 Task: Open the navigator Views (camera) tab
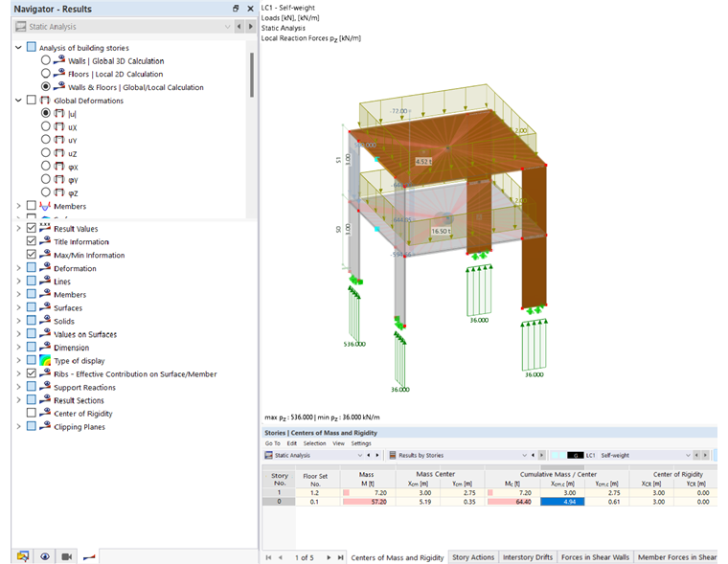coord(66,556)
